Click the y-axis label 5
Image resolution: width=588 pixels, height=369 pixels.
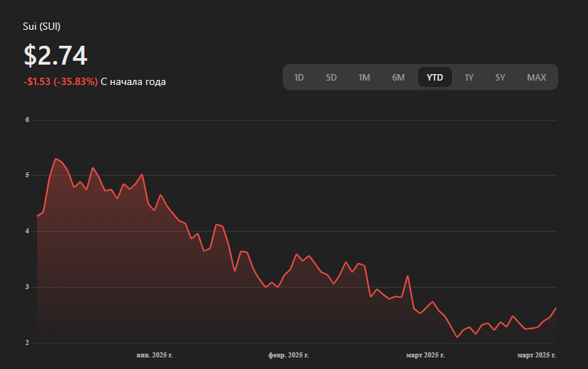pyautogui.click(x=28, y=175)
